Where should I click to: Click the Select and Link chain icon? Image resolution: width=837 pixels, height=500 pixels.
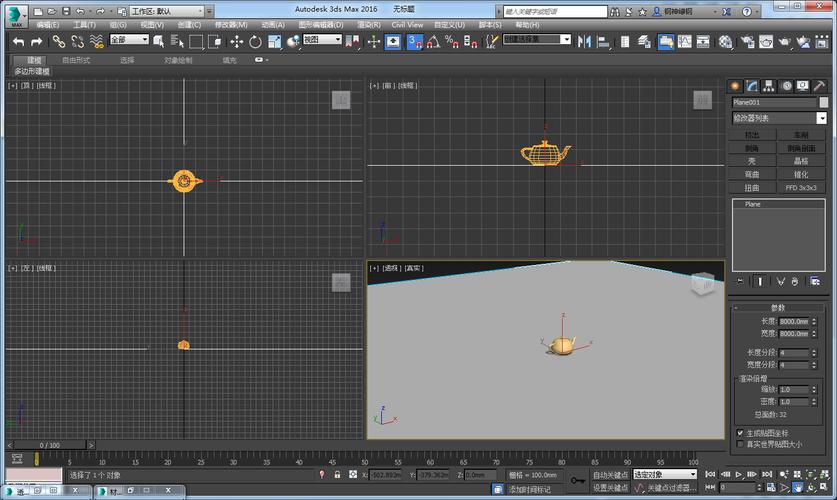(x=58, y=41)
